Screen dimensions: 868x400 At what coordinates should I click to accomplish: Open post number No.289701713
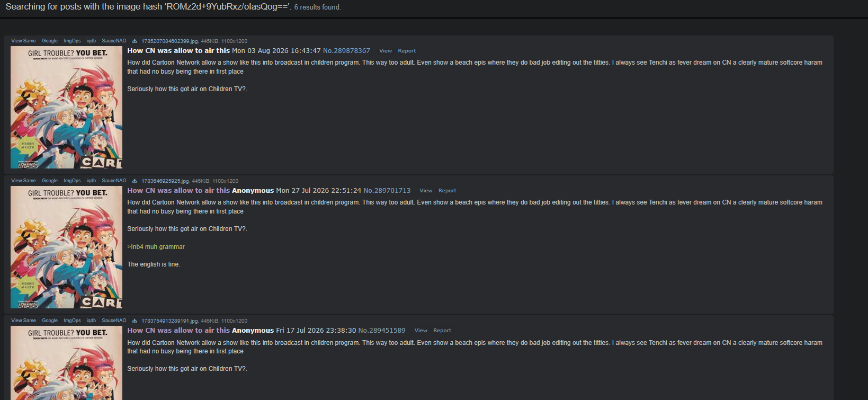387,191
